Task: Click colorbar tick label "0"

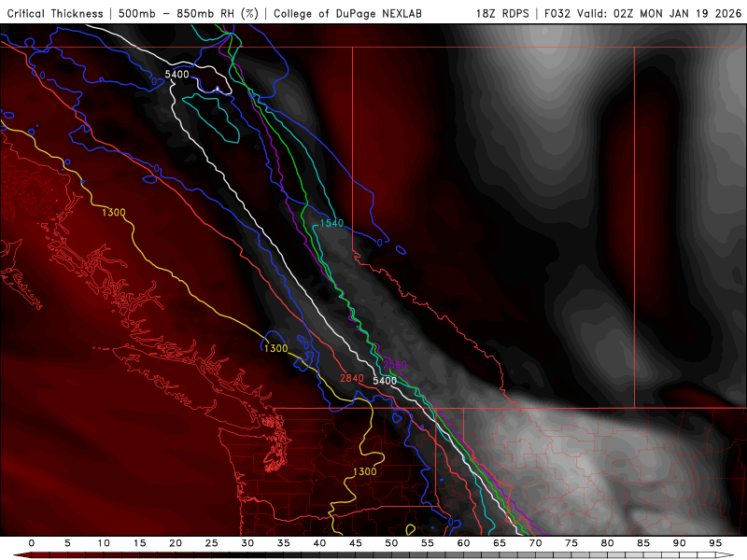Action: click(x=32, y=543)
